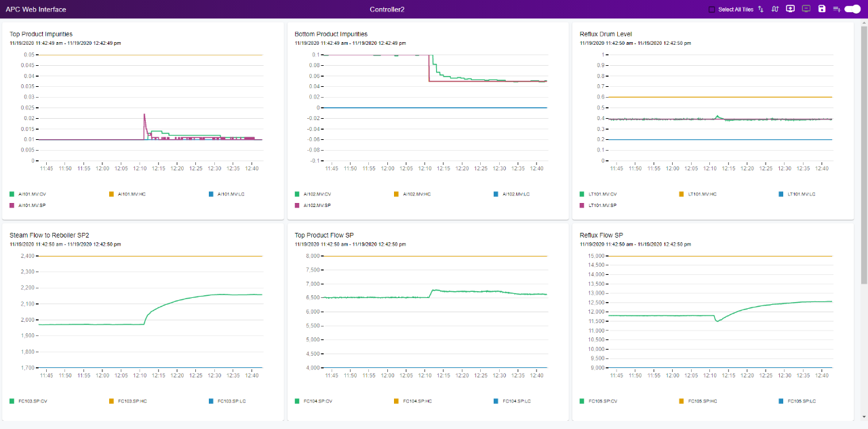
Task: Toggle the switch at top right
Action: [x=852, y=9]
